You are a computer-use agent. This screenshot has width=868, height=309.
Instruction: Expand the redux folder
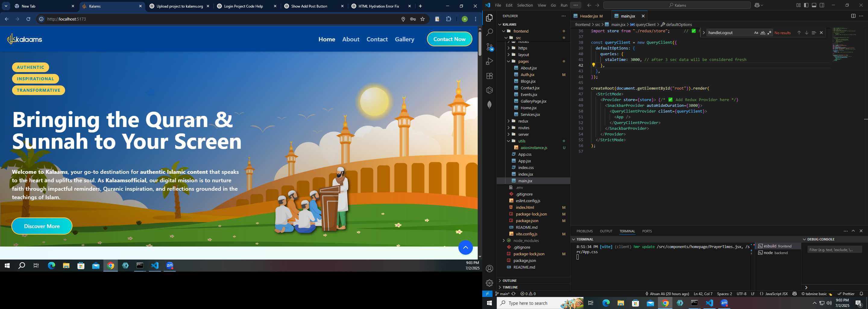point(508,121)
